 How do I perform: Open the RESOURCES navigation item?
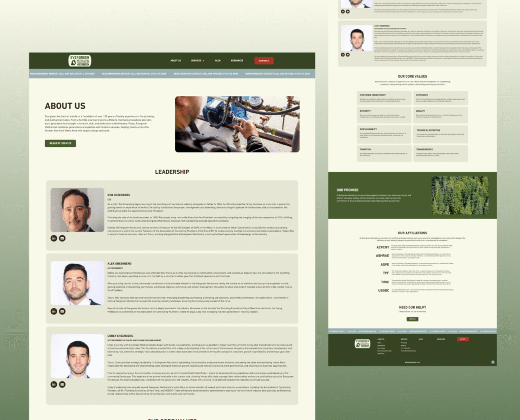237,60
